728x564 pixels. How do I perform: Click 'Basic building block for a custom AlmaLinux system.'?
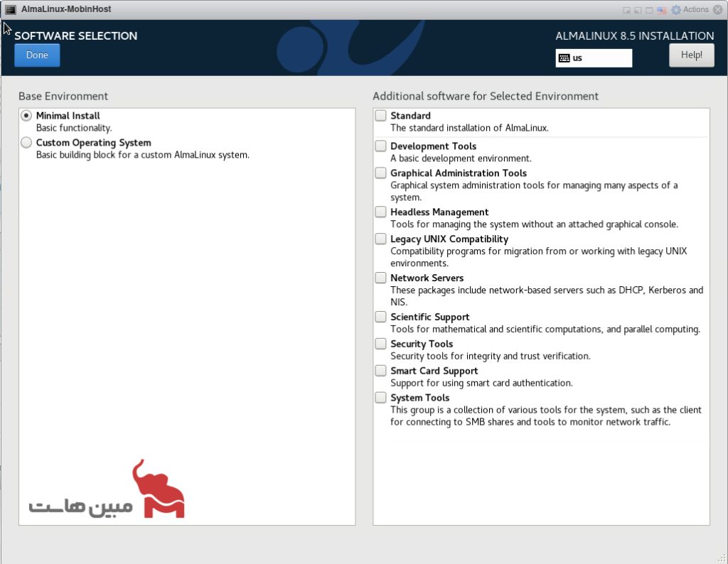pos(142,155)
